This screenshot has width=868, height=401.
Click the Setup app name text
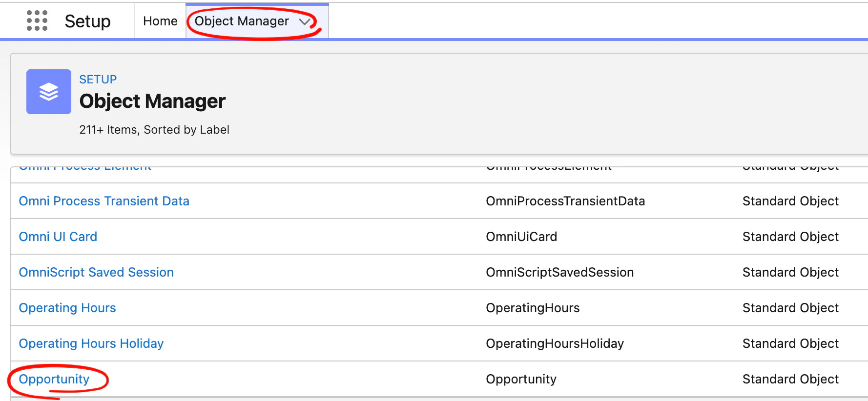(88, 21)
